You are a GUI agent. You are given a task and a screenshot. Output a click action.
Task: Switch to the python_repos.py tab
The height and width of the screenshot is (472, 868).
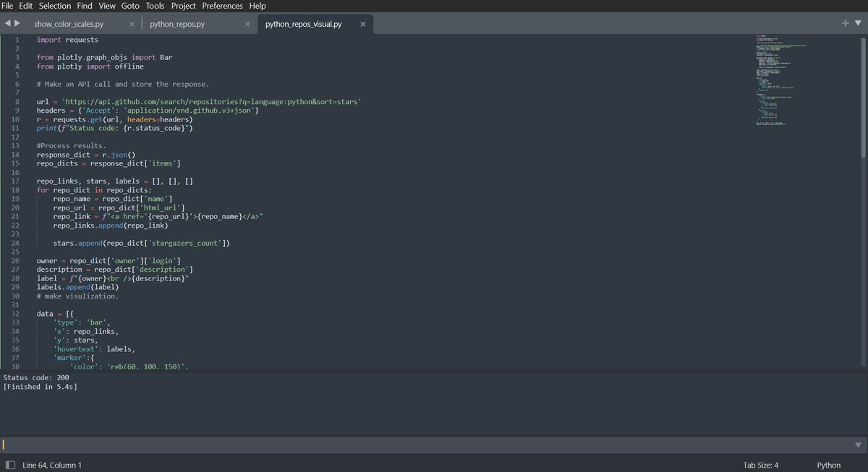[177, 24]
